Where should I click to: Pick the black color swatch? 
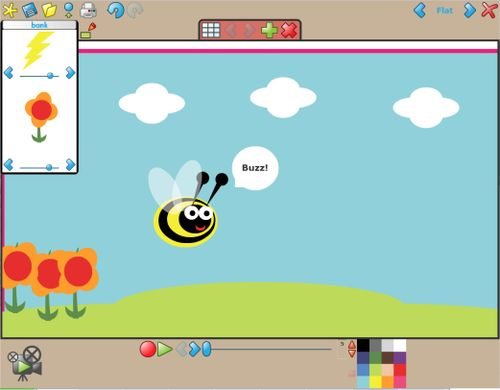click(363, 346)
